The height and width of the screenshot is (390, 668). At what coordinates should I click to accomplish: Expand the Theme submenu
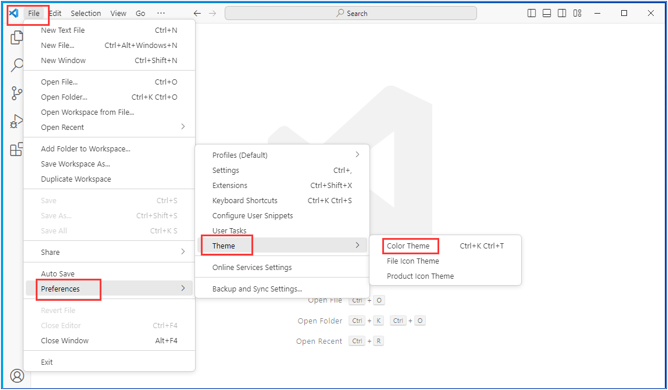coord(282,246)
